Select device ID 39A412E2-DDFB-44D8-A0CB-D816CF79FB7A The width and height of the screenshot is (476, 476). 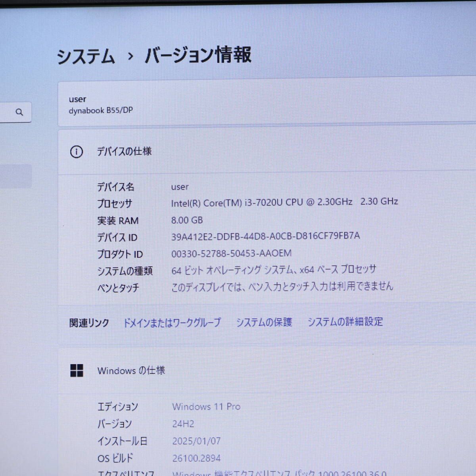pyautogui.click(x=265, y=236)
